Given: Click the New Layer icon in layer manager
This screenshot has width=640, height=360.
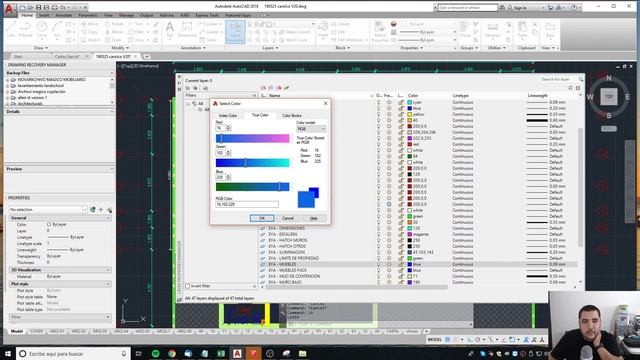Looking at the screenshot, I should [263, 88].
